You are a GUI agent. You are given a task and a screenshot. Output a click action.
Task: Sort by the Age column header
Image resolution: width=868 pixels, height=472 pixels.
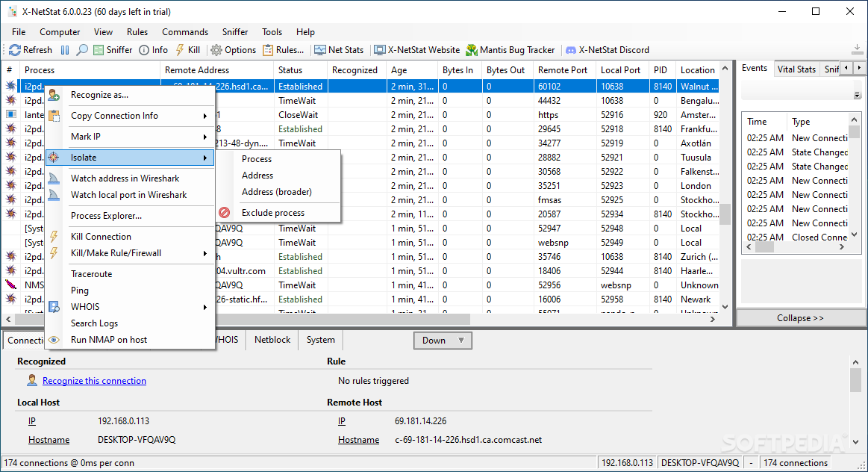[x=412, y=70]
